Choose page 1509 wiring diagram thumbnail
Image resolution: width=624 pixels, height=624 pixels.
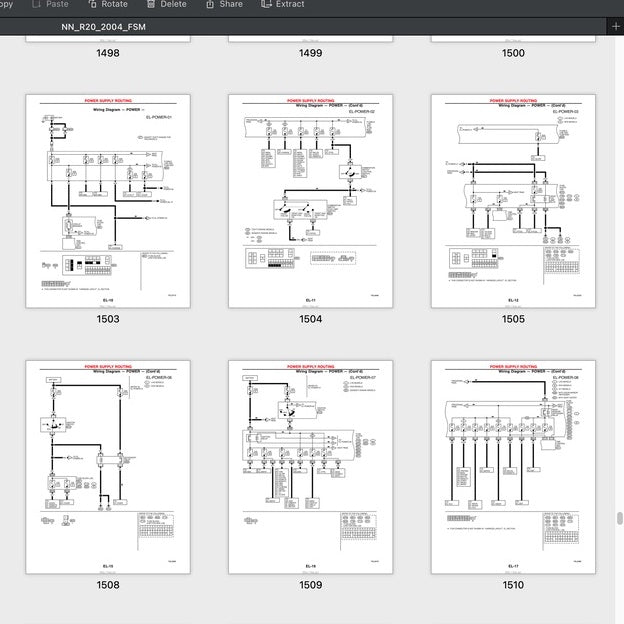coord(310,467)
